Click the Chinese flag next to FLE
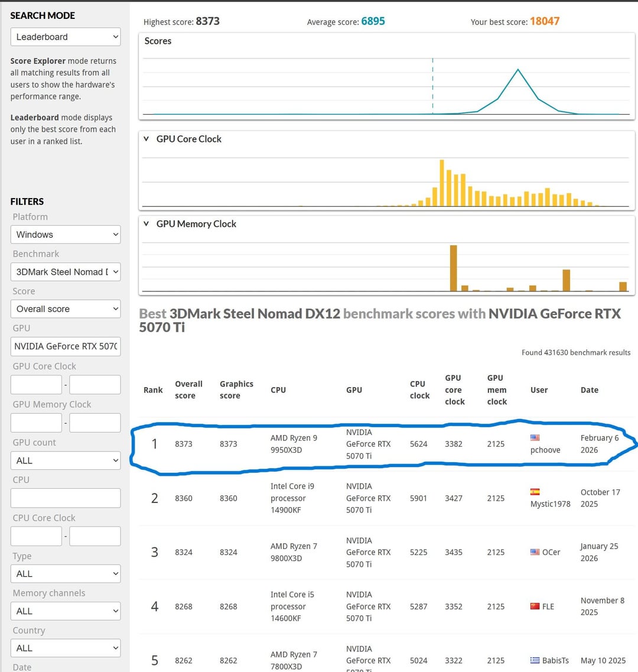 click(535, 606)
